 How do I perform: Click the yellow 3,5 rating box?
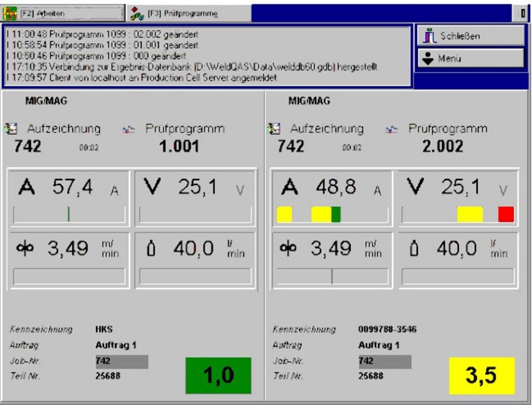tap(482, 375)
